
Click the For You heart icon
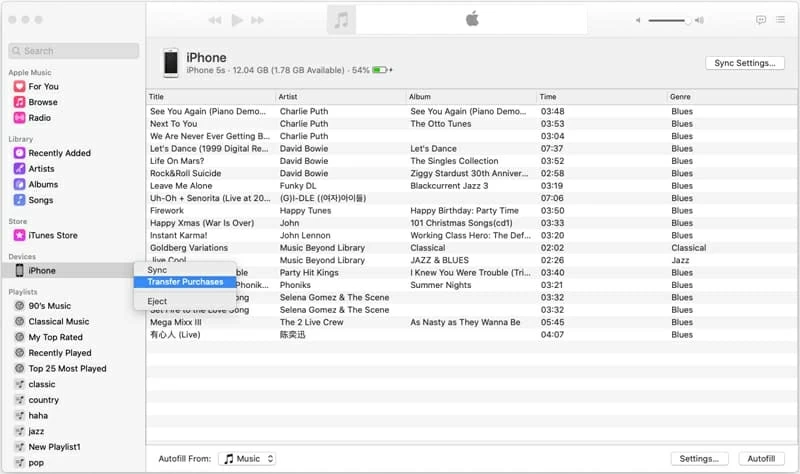(19, 87)
